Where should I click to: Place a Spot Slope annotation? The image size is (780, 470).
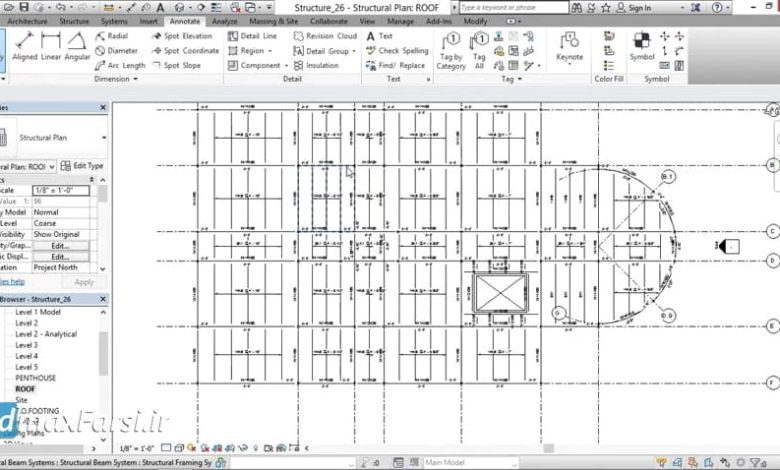[177, 65]
